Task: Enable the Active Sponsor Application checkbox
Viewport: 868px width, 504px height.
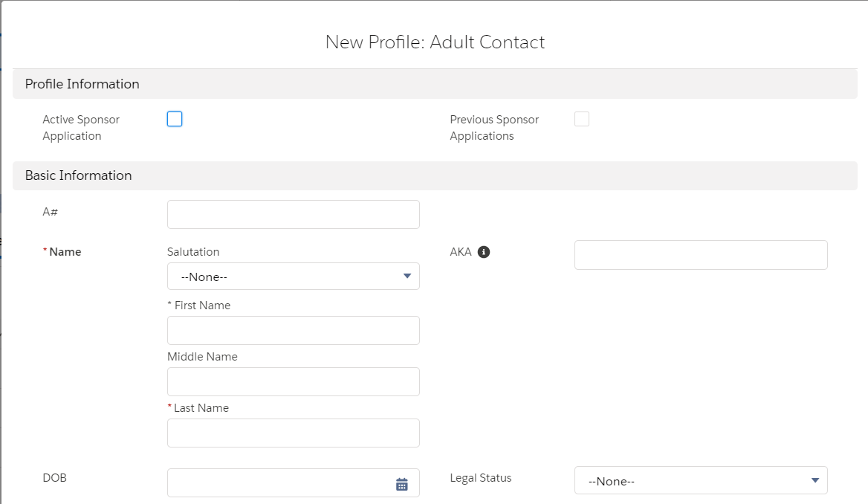Action: click(x=175, y=119)
